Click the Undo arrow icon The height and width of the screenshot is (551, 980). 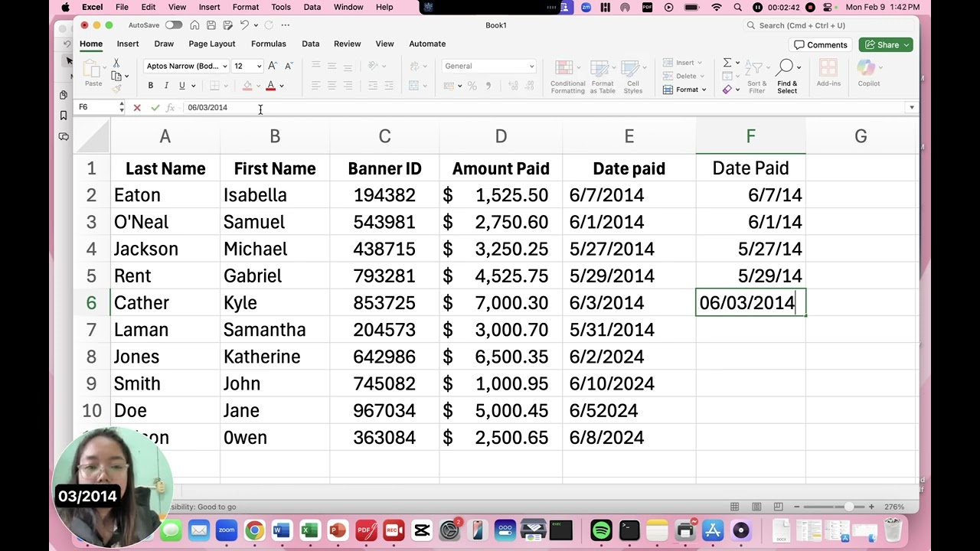click(x=244, y=25)
